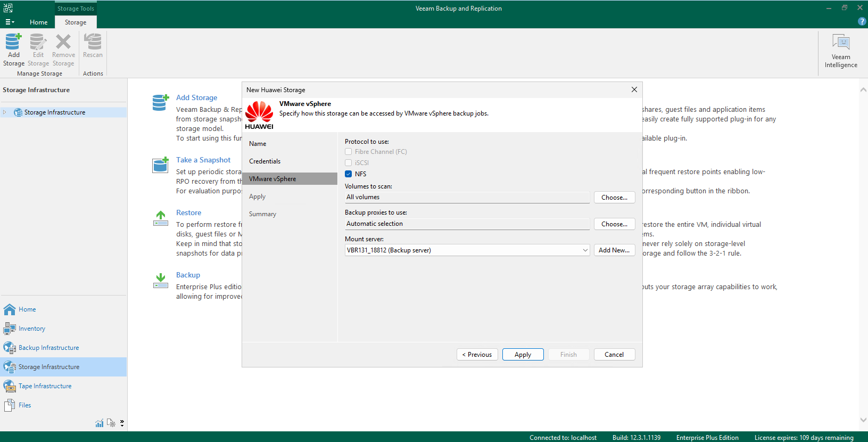Click the application icon in title bar
Viewport: 868px width, 442px height.
pos(8,8)
